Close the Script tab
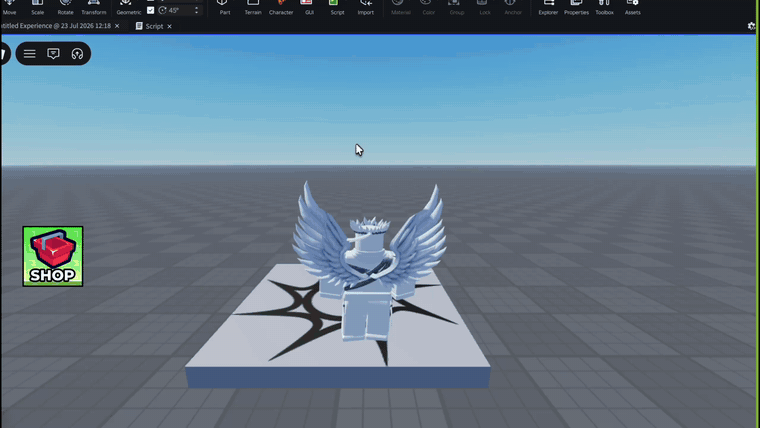 (x=169, y=27)
